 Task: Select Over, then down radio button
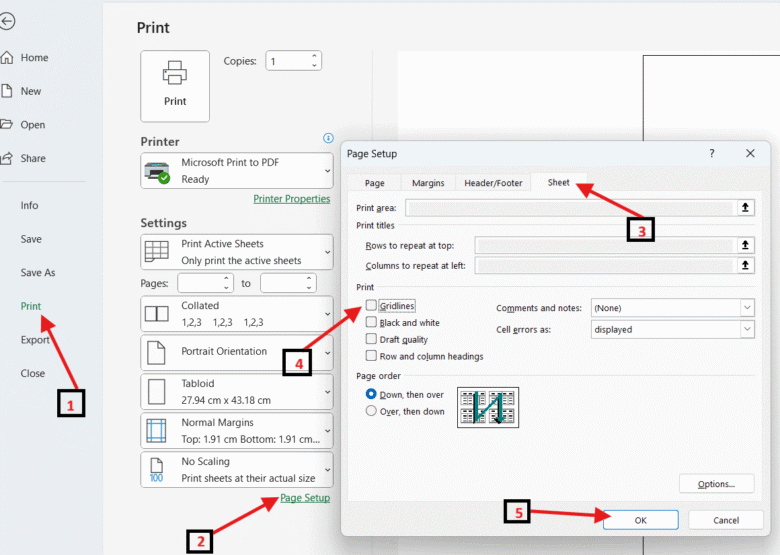(x=371, y=411)
